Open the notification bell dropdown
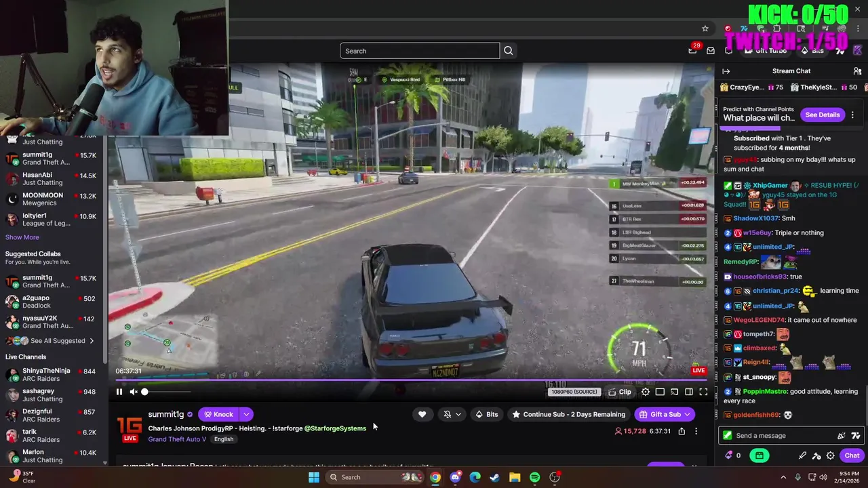This screenshot has height=488, width=868. click(452, 414)
